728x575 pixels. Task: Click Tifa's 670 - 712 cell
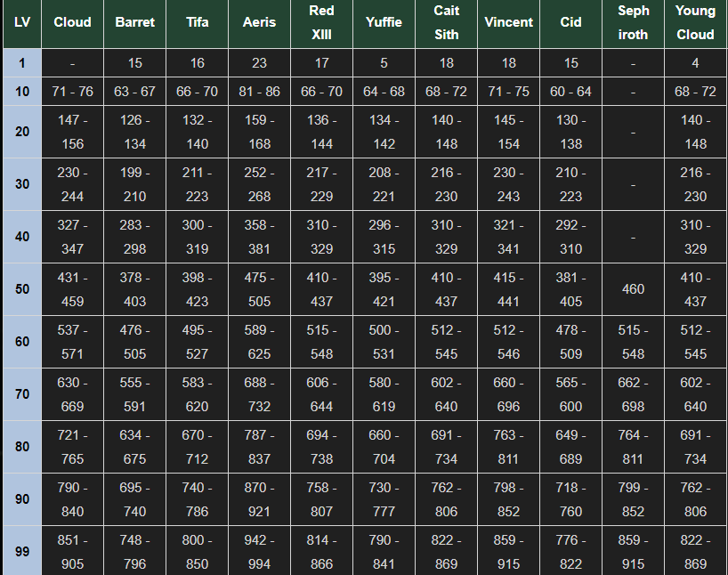click(x=198, y=446)
